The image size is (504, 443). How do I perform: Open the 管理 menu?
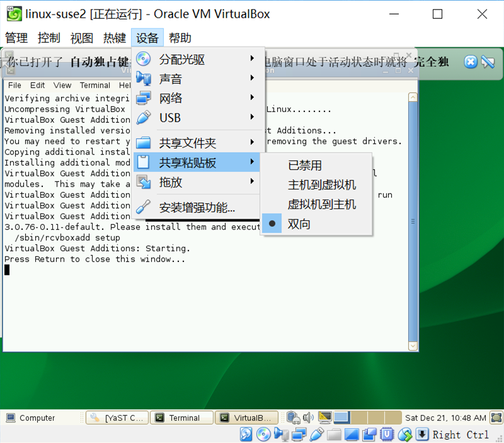tap(16, 38)
